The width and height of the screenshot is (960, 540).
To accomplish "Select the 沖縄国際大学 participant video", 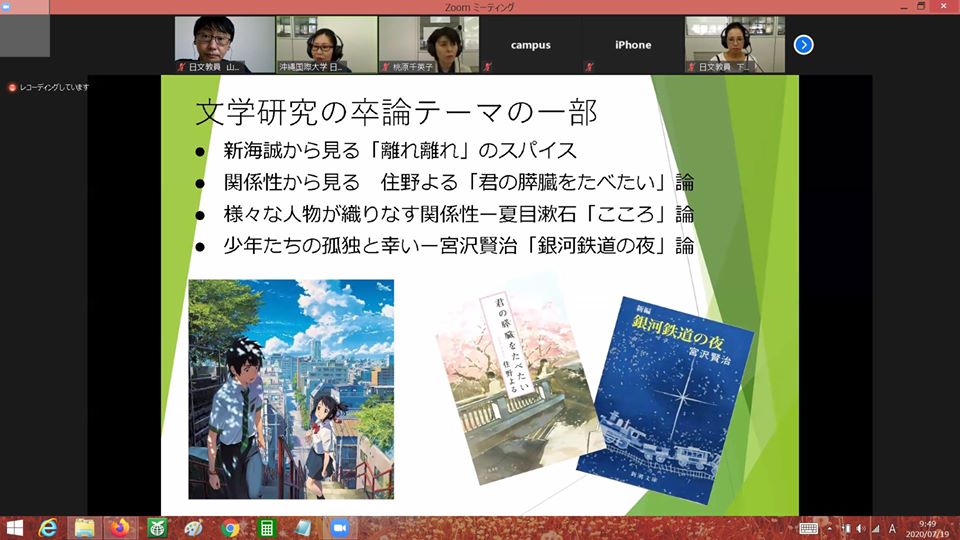I will 326,45.
